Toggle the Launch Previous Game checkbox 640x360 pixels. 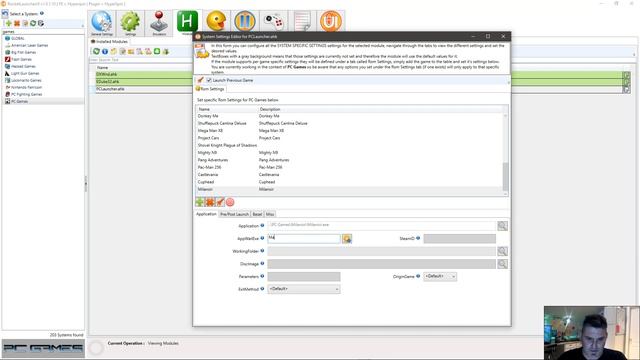209,80
